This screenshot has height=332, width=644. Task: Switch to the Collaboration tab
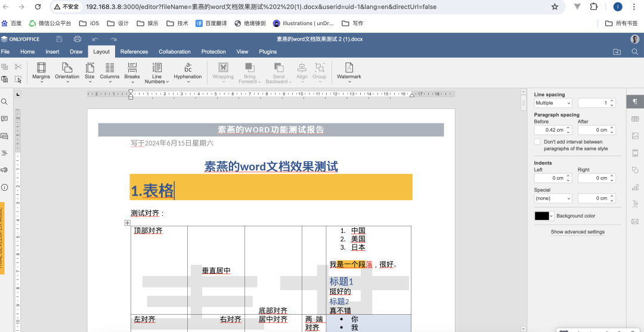[x=175, y=52]
